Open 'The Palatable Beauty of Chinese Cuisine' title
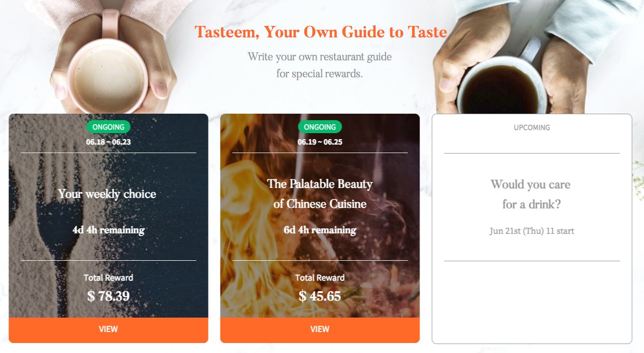Screen dimensions: 644x353 point(320,194)
